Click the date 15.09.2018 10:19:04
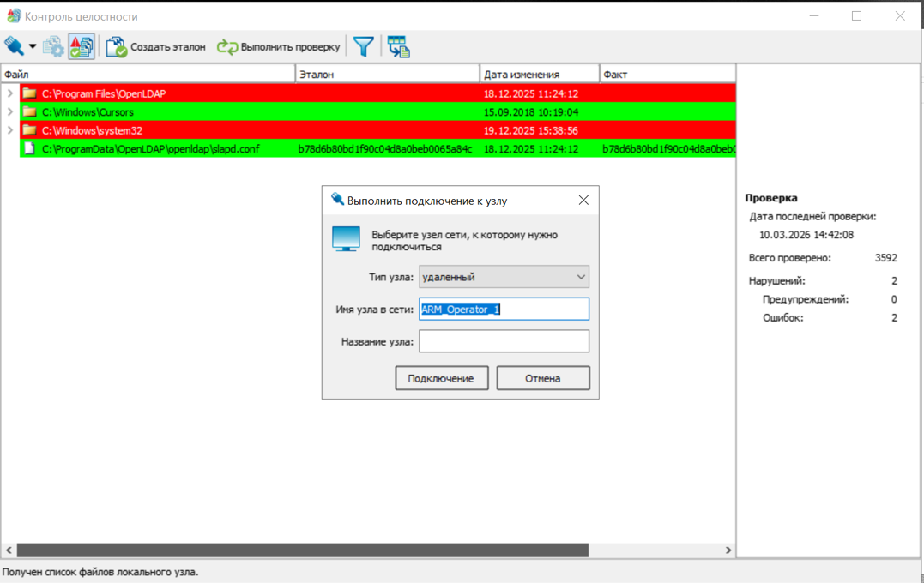 pyautogui.click(x=531, y=112)
